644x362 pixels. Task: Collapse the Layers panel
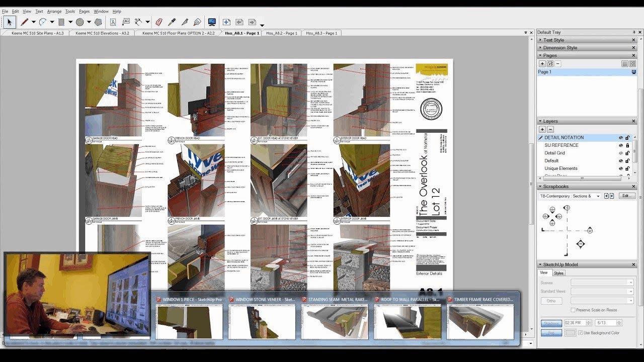[x=540, y=121]
